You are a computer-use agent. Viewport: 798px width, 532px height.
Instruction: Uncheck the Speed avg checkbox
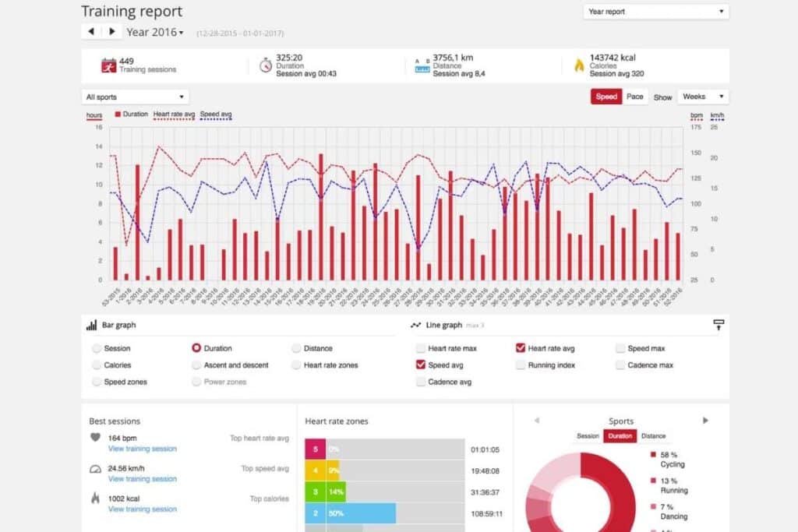coord(421,365)
